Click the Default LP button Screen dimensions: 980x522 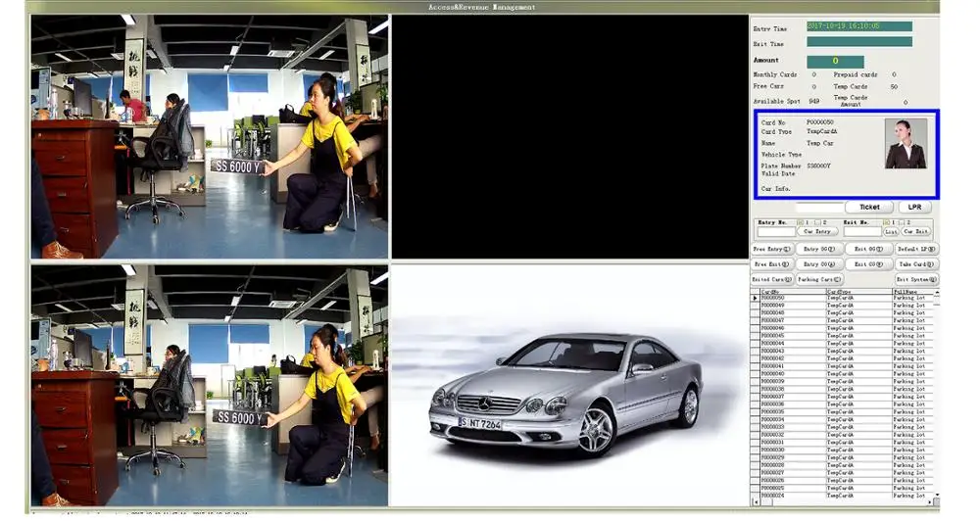[917, 249]
